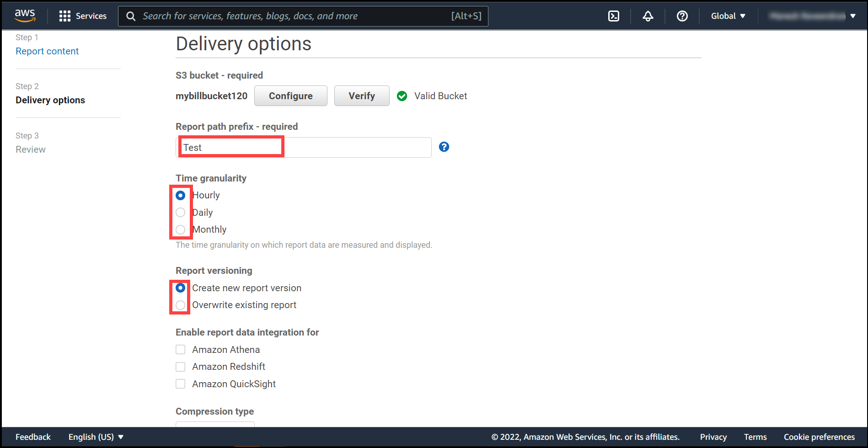Open the Privacy link

(x=713, y=437)
